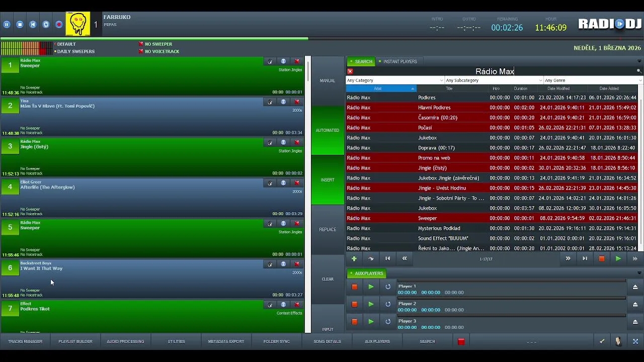Click the search magnifier icon
The image size is (644, 362).
639,71
